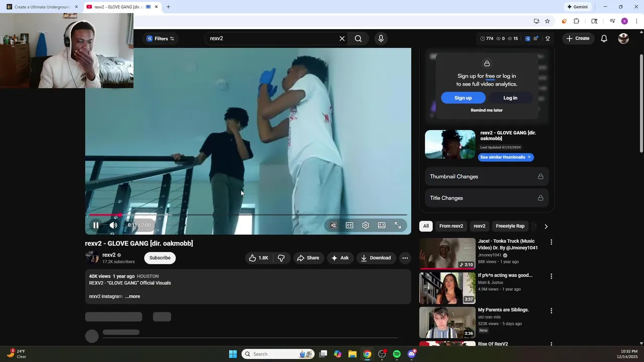This screenshot has height=362, width=644.
Task: Open the blue vidIQ logo in header
Action: pos(527,39)
